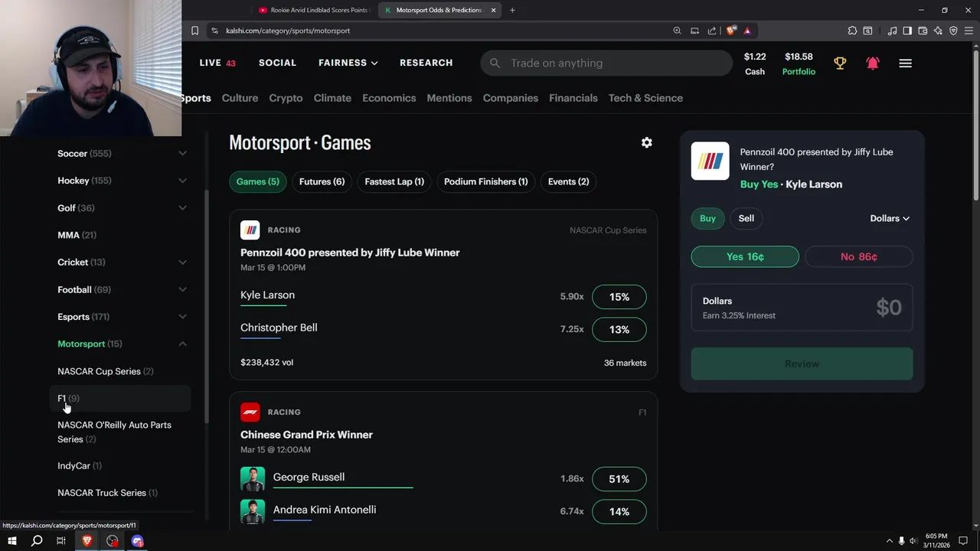
Task: Select the Podium Finishers (1) filter tab
Action: tap(485, 181)
